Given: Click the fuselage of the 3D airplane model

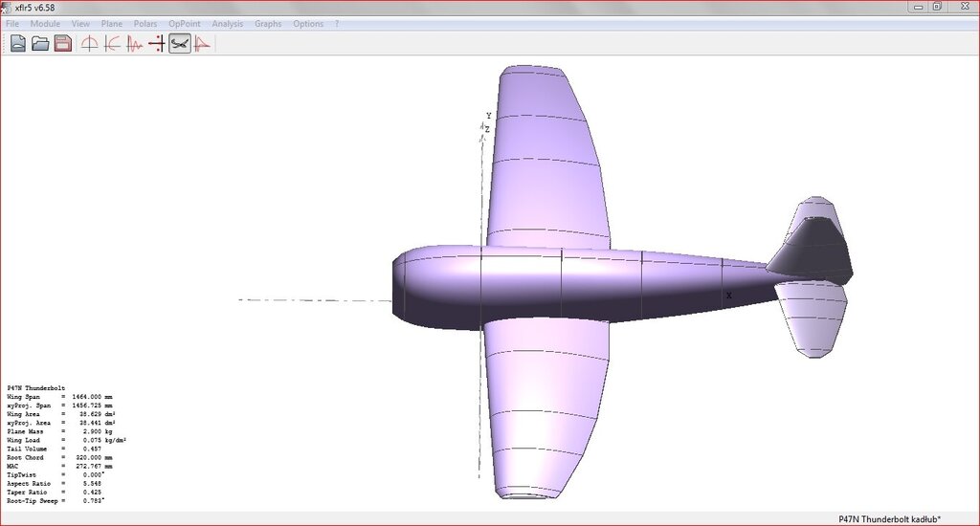Looking at the screenshot, I should (574, 287).
